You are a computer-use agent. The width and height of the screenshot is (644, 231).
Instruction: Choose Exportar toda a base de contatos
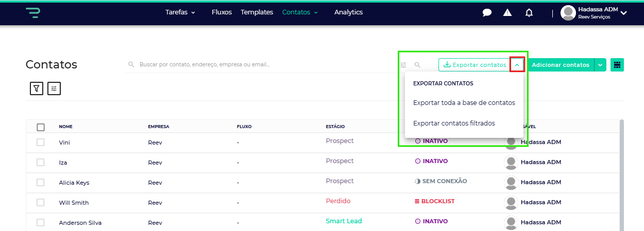464,103
